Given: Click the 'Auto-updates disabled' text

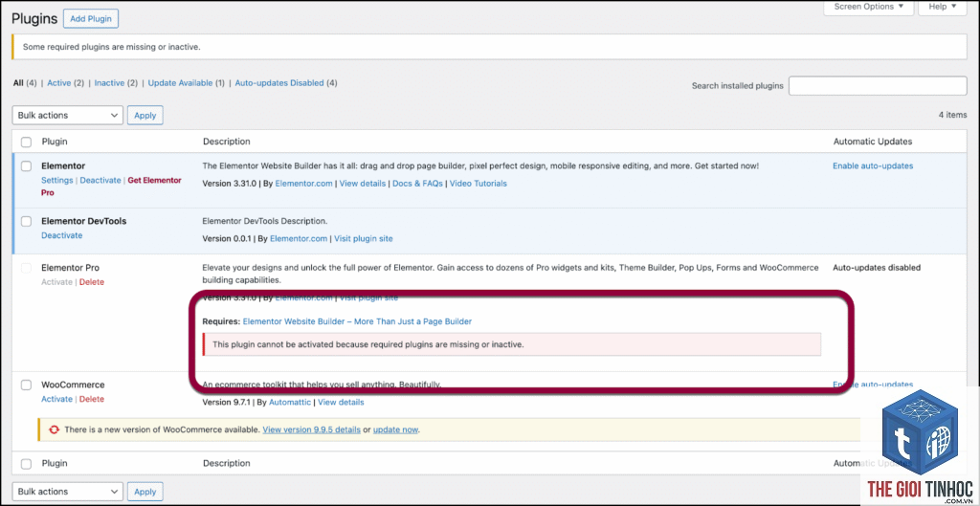Looking at the screenshot, I should (x=877, y=268).
